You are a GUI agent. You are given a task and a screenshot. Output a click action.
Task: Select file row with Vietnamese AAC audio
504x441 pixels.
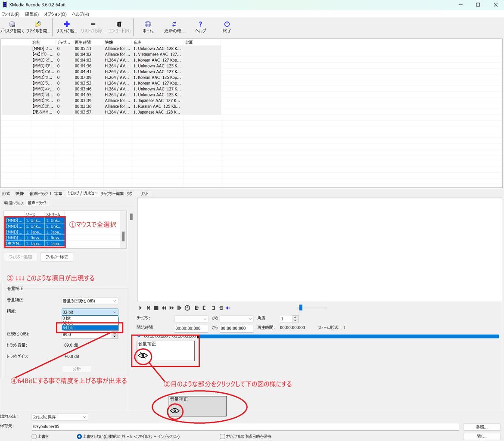point(111,54)
